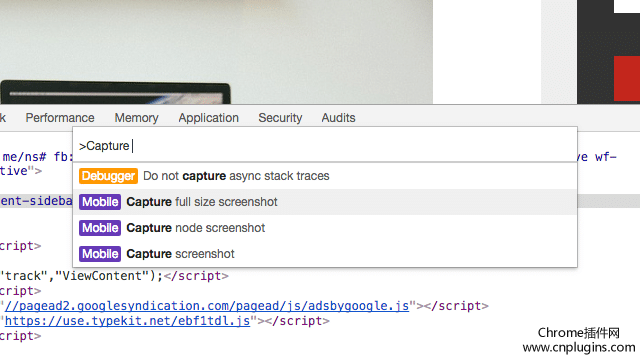The image size is (640, 360).
Task: Open the Application tab
Action: pos(209,118)
